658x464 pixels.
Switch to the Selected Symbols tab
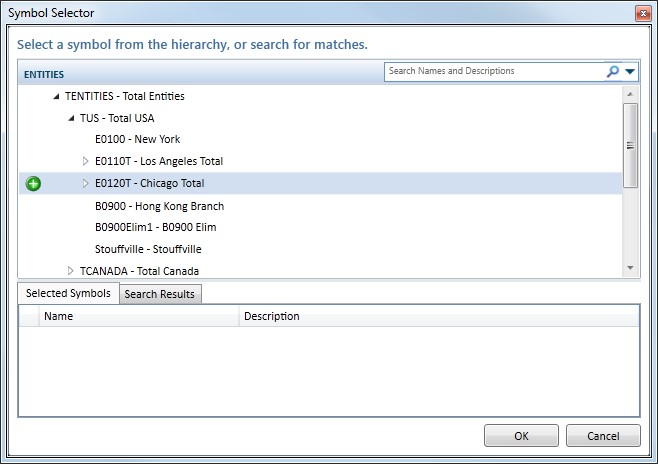[x=68, y=293]
